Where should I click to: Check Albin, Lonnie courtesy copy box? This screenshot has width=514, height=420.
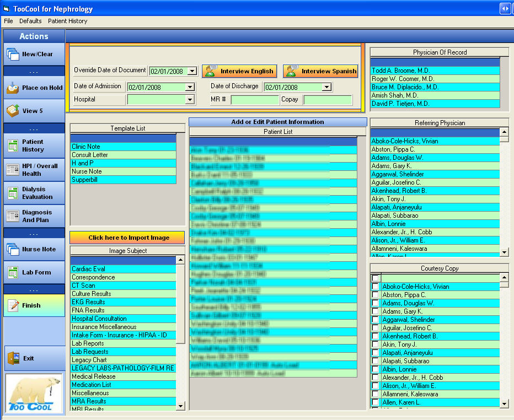376,369
